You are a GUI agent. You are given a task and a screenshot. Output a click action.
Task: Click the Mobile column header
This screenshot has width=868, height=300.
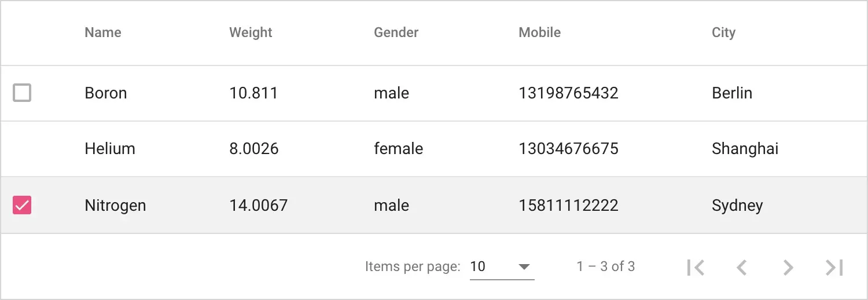point(539,32)
